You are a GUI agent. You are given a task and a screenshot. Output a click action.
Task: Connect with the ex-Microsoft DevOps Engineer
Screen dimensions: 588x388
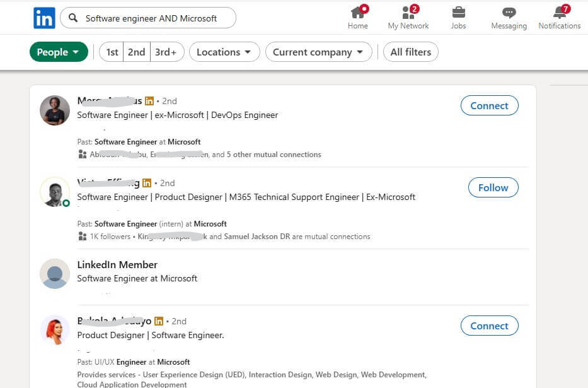490,106
